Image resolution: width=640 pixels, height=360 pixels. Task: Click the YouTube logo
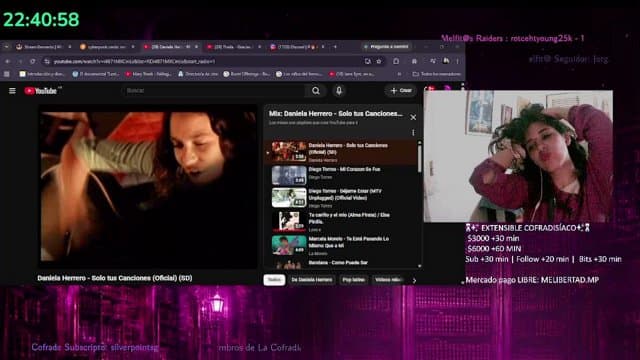pos(40,91)
